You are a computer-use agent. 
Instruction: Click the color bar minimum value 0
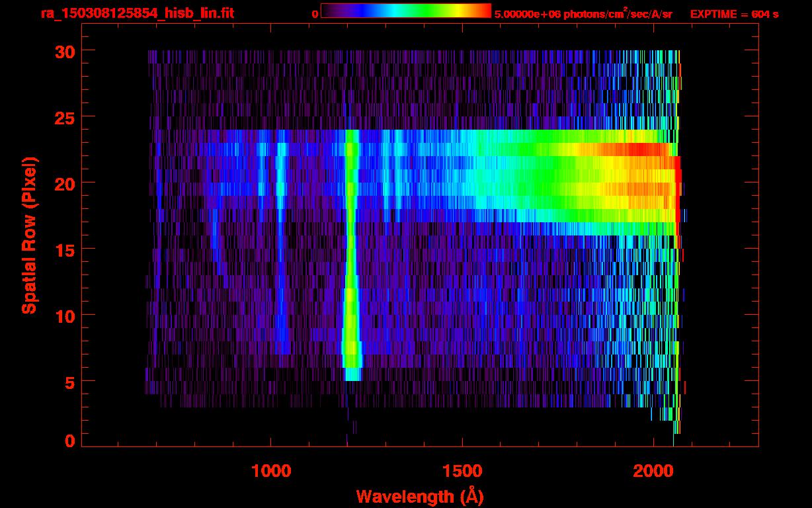pyautogui.click(x=315, y=14)
